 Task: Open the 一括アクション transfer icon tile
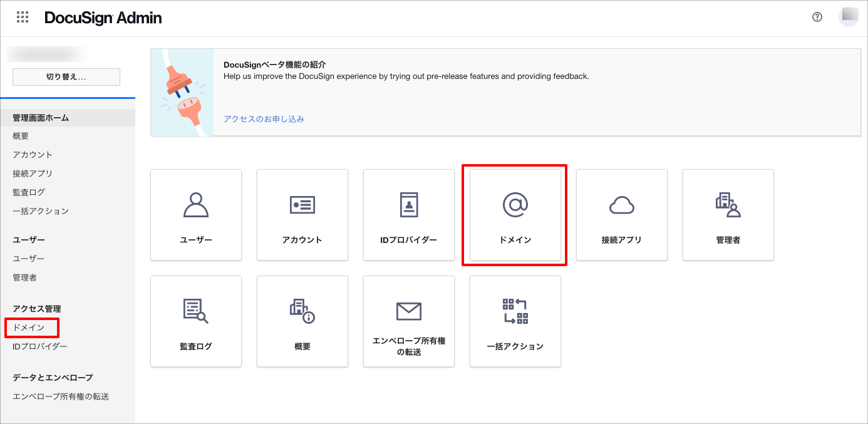pos(515,321)
